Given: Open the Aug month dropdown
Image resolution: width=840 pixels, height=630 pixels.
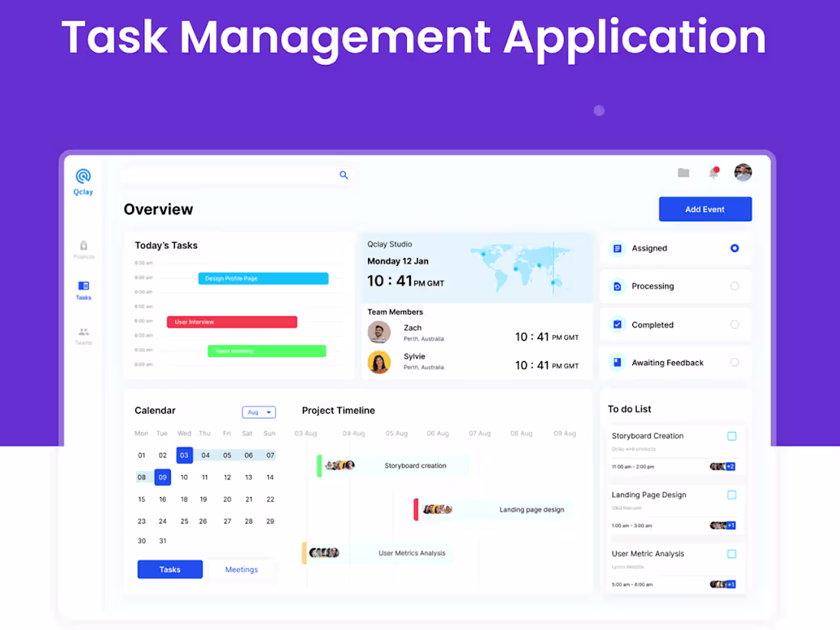Looking at the screenshot, I should (x=258, y=411).
